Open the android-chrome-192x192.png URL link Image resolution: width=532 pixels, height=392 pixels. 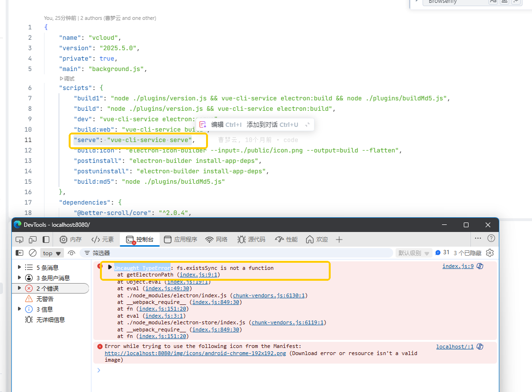195,353
